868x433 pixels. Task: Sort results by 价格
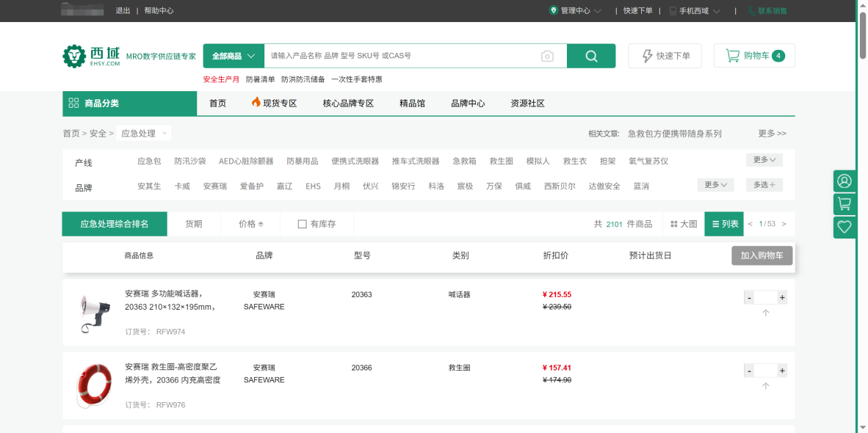(x=250, y=224)
